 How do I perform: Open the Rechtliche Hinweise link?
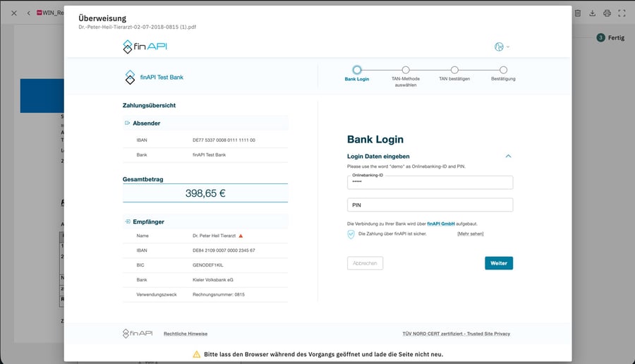(x=186, y=334)
